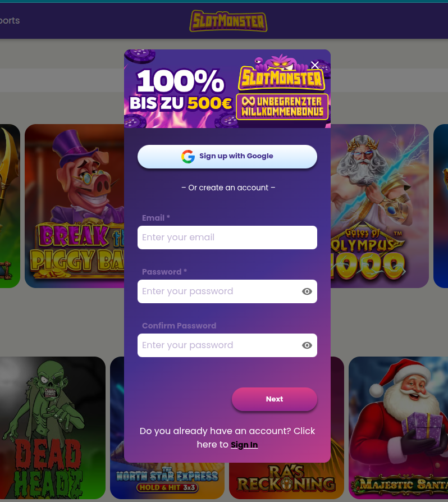Open the Majestic Santa game thumbnail
The width and height of the screenshot is (448, 502).
pyautogui.click(x=399, y=428)
